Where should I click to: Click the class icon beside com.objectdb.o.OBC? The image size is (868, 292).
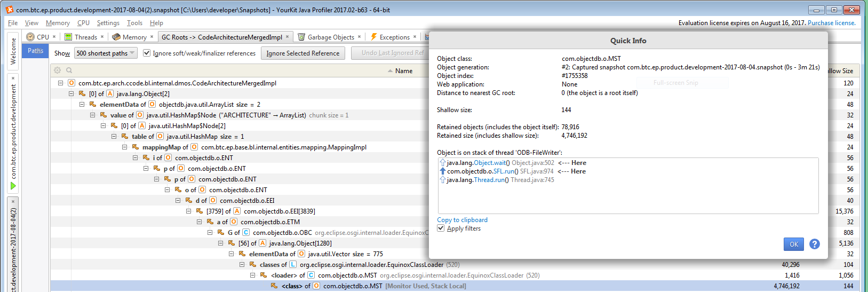point(246,232)
